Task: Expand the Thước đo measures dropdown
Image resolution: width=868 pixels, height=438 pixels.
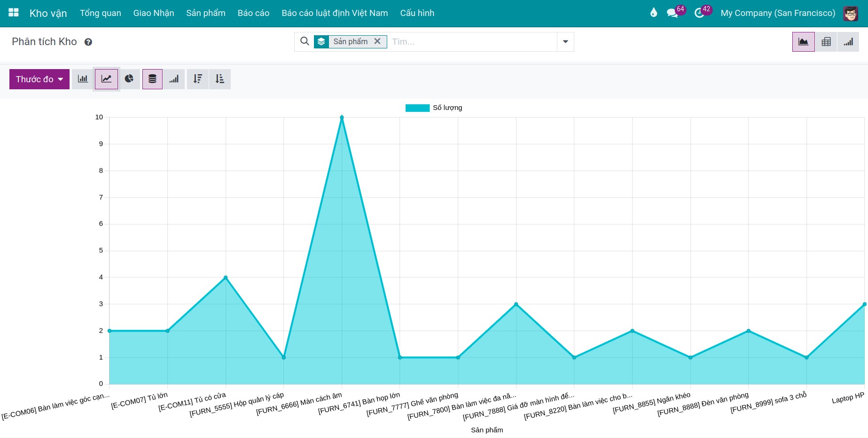Action: point(39,79)
